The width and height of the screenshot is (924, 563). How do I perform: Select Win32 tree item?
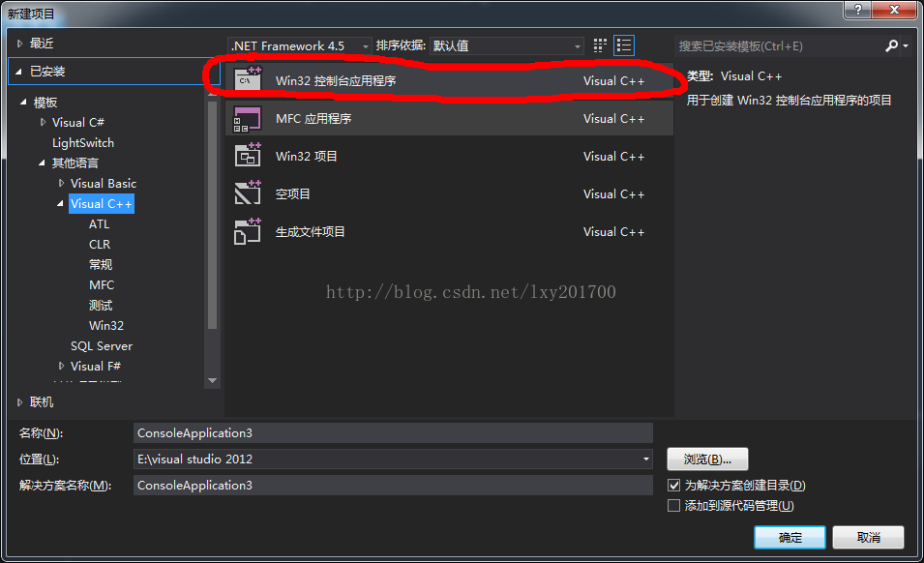coord(106,325)
